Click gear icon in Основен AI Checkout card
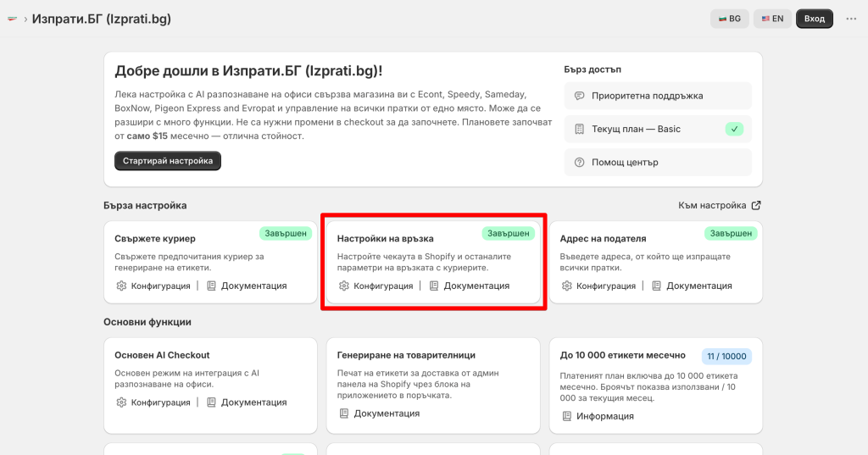This screenshot has height=455, width=868. coord(121,402)
